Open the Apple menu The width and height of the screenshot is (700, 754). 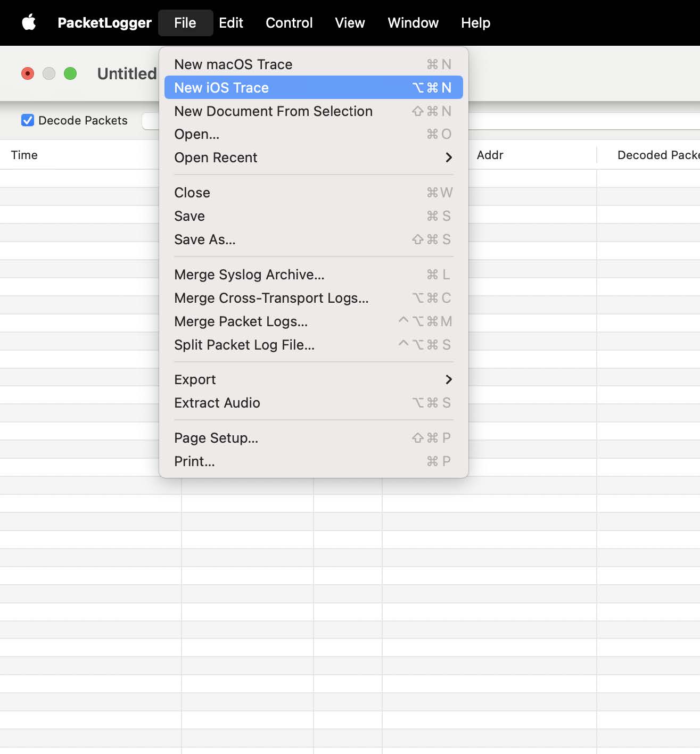pyautogui.click(x=29, y=22)
